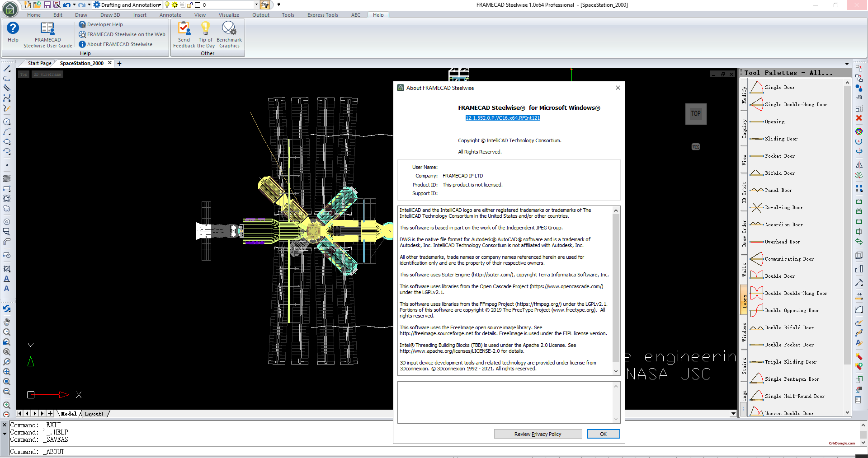The height and width of the screenshot is (458, 868).
Task: Switch to the Home ribbon tab
Action: point(34,15)
